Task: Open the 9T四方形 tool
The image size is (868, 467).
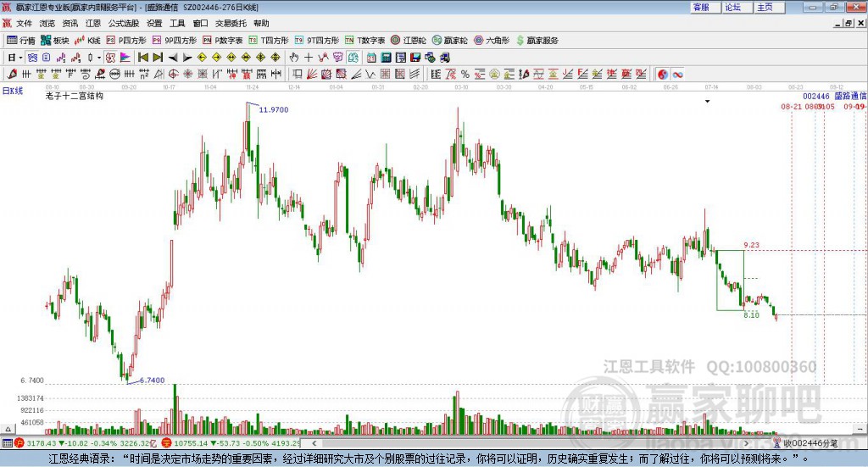Action: point(317,41)
